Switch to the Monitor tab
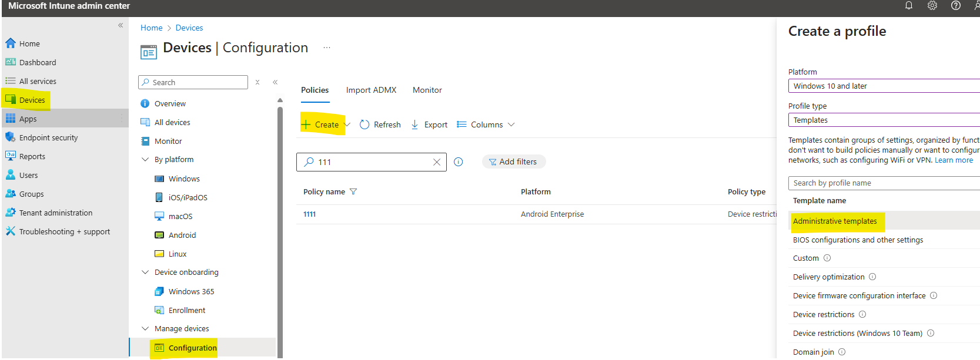Screen dimensions: 980x360 [427, 90]
